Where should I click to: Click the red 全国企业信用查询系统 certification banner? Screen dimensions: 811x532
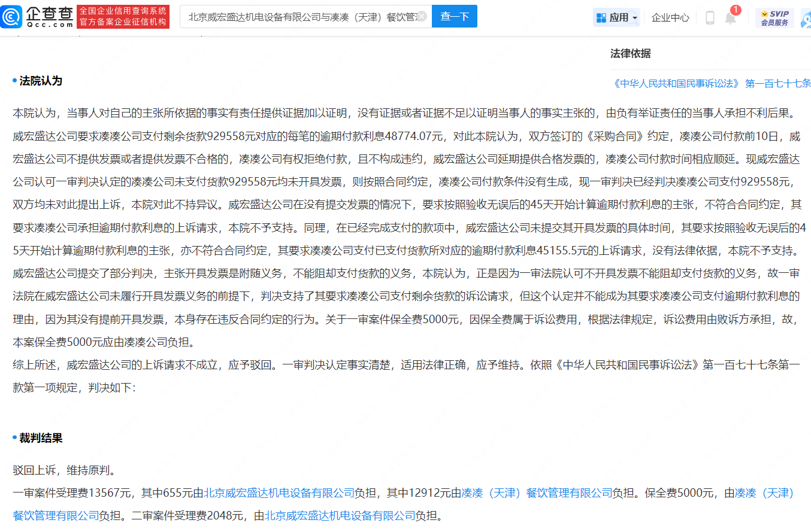123,16
